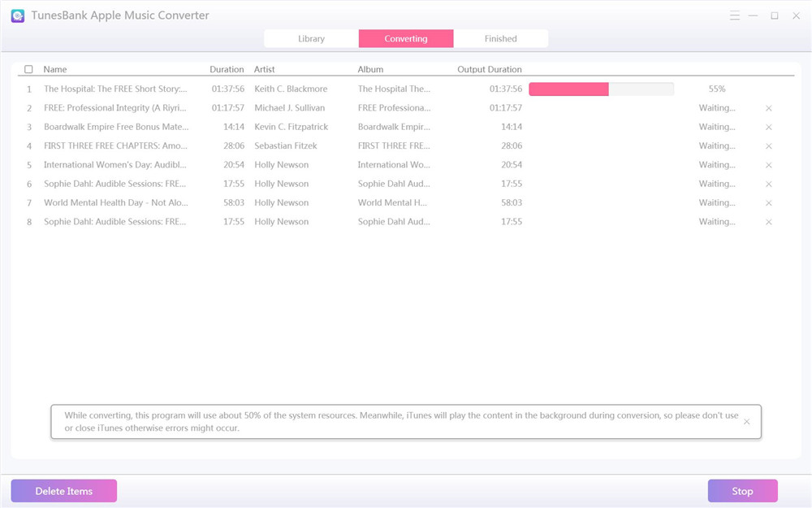Click album International Wo...
The image size is (812, 508).
(x=394, y=165)
